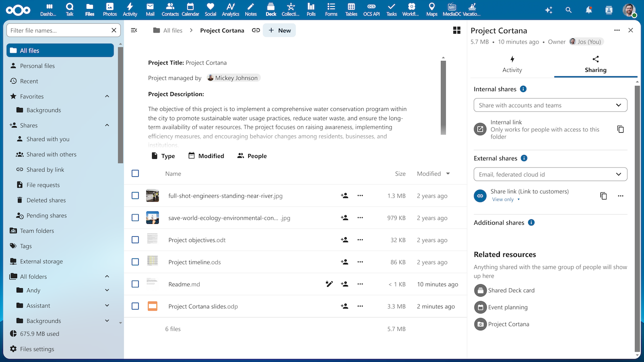
Task: Switch to the Activity tab
Action: (x=512, y=65)
